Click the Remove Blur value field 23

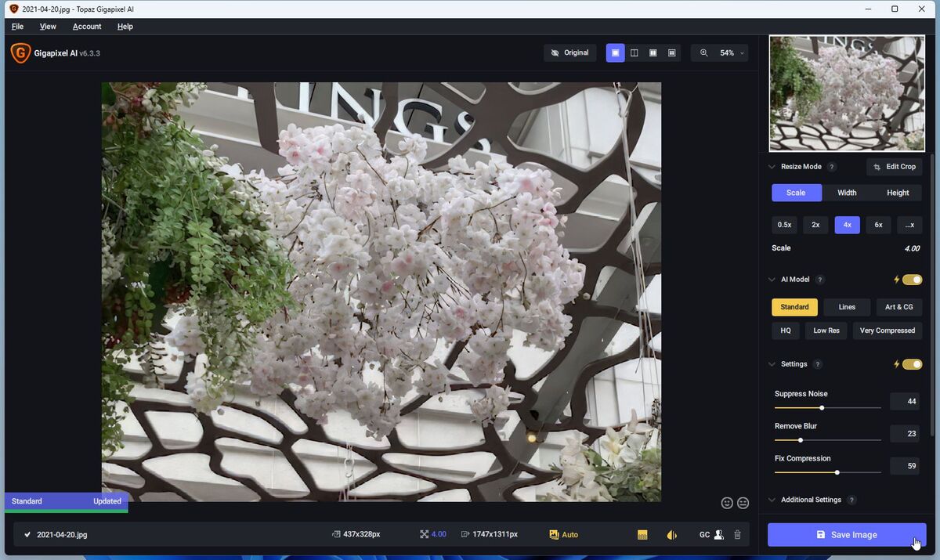[x=905, y=434]
